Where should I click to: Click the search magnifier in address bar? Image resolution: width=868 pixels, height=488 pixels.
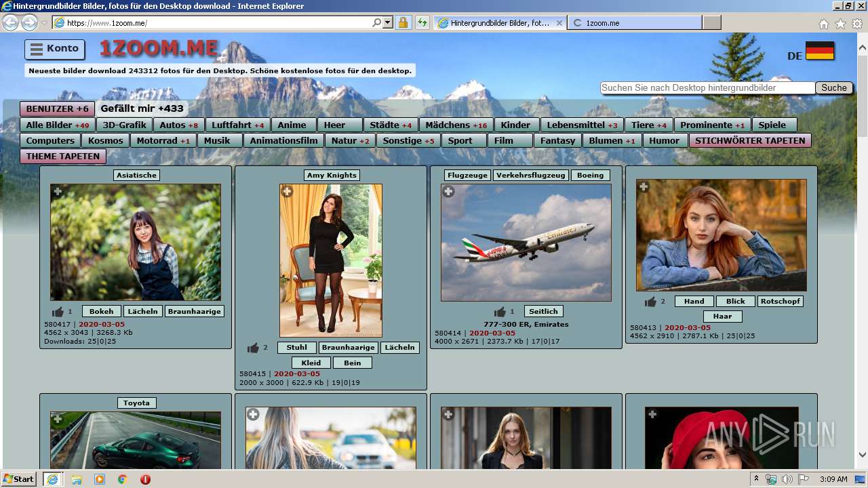point(377,23)
